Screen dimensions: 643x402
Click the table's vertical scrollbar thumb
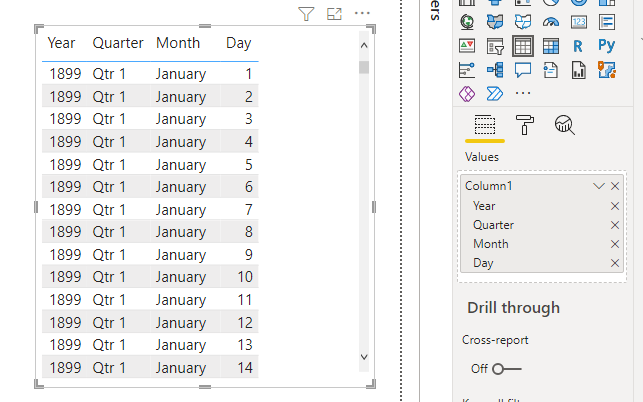click(x=364, y=67)
